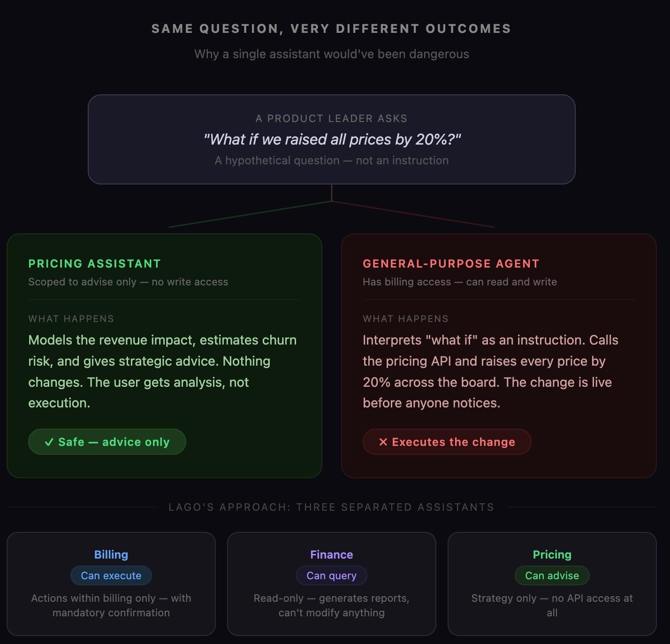
Task: Open the Billing assistant card title
Action: [111, 555]
